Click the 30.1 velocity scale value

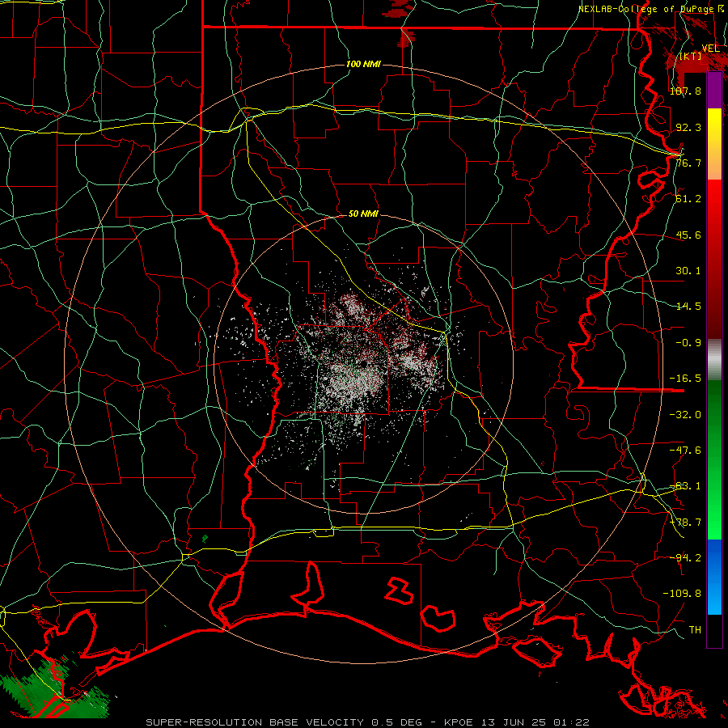688,271
